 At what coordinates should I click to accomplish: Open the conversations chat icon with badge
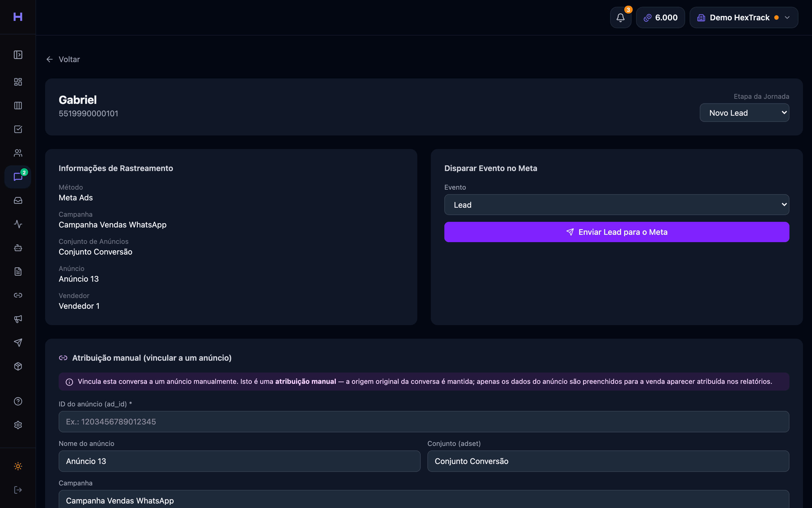(x=18, y=177)
